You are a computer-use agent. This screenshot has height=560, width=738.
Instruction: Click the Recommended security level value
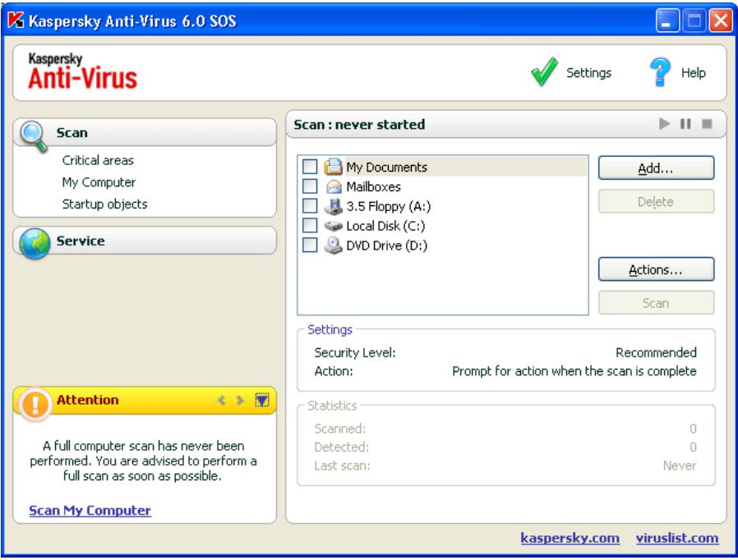click(x=656, y=352)
